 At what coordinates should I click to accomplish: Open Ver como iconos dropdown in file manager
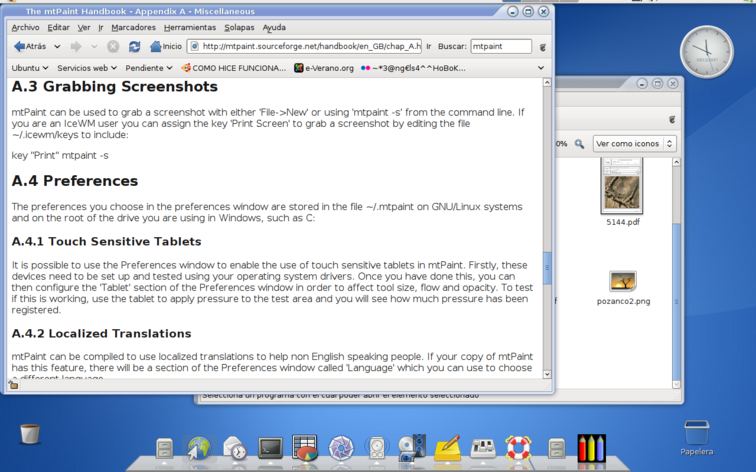click(x=634, y=144)
